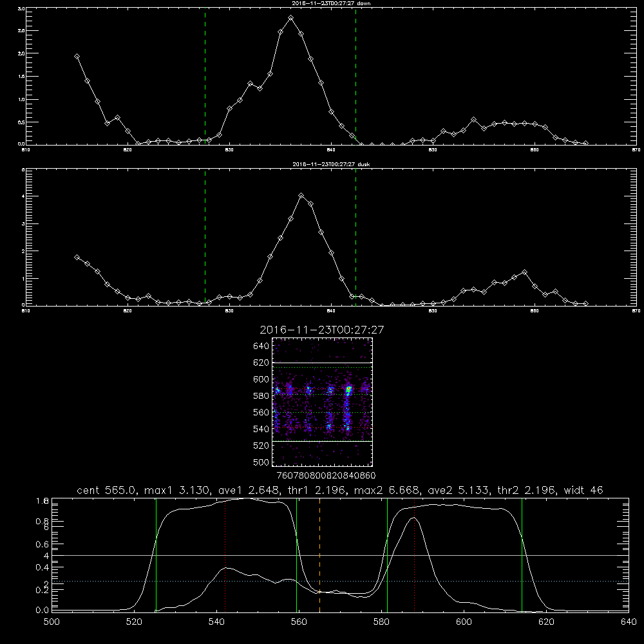Click the large timestamp title above the spectral image
644x644 pixels.
(x=322, y=330)
